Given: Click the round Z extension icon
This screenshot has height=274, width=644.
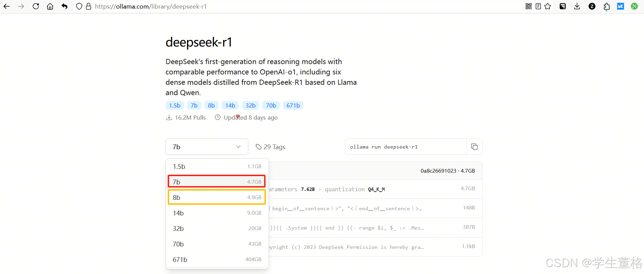Looking at the screenshot, I should (x=592, y=6).
